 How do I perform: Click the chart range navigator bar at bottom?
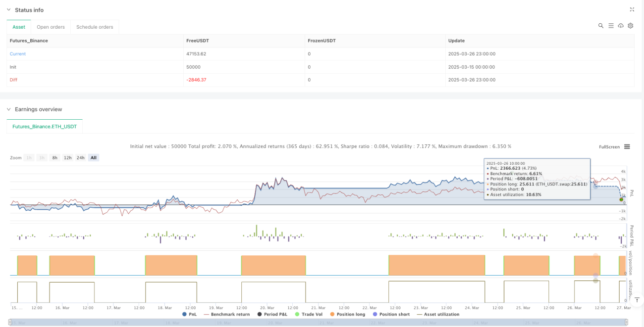click(319, 323)
